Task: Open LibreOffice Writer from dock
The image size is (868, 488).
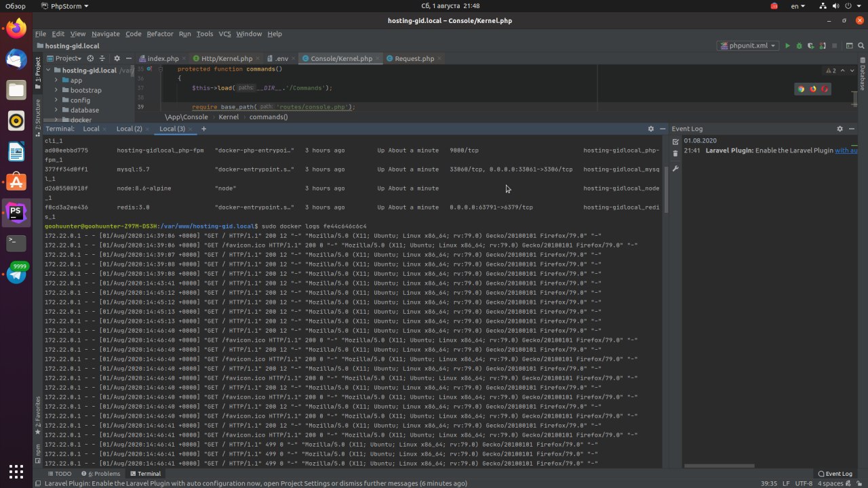Action: click(16, 151)
